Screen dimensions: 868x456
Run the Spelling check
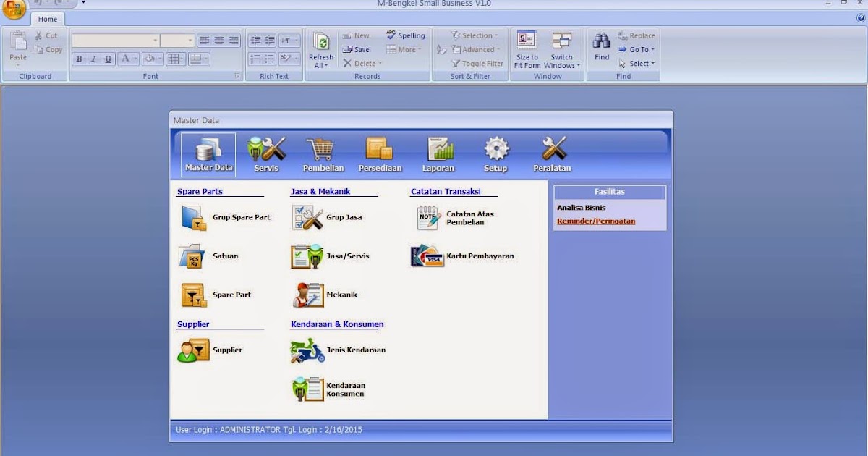click(406, 35)
